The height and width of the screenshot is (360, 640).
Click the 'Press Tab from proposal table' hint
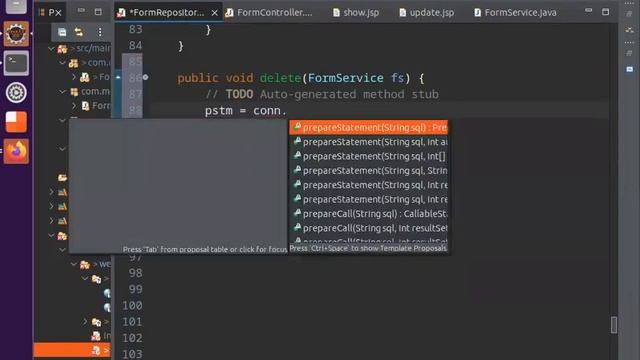point(204,249)
